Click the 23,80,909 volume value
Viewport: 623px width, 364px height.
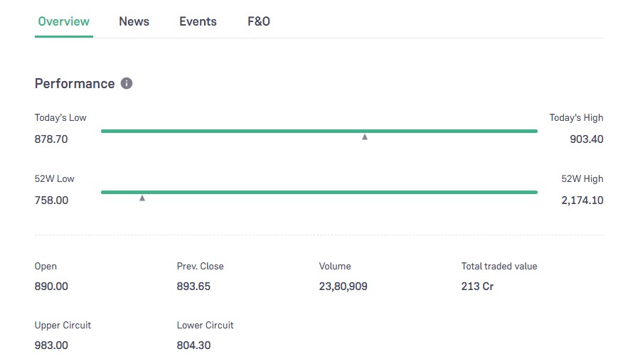344,287
